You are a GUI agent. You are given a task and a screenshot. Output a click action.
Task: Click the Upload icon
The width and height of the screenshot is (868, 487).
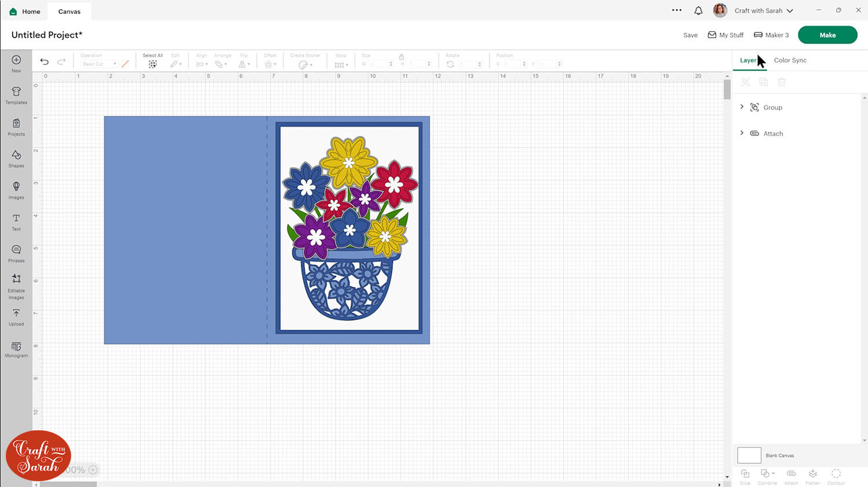pos(16,317)
